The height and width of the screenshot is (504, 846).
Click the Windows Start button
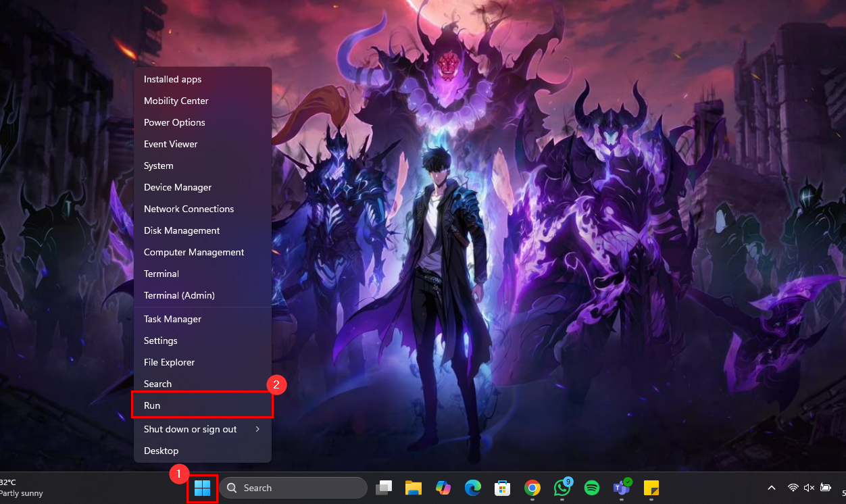(202, 488)
